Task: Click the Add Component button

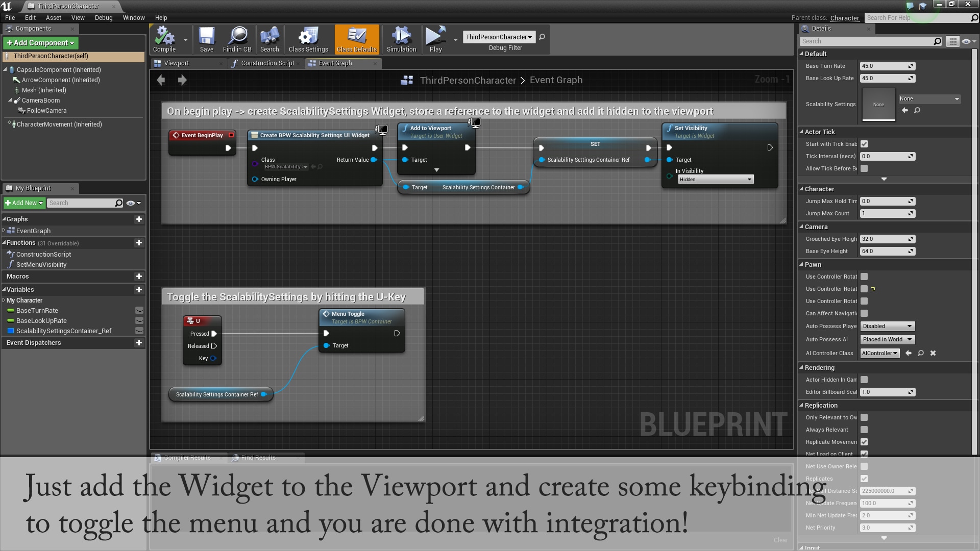Action: (x=40, y=43)
